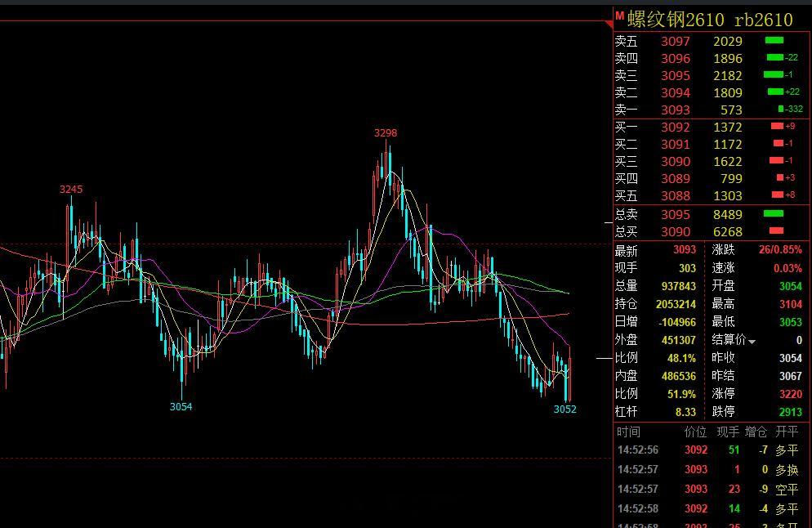Click the 价位 column header
Viewport: 812px width, 528px height.
click(695, 432)
